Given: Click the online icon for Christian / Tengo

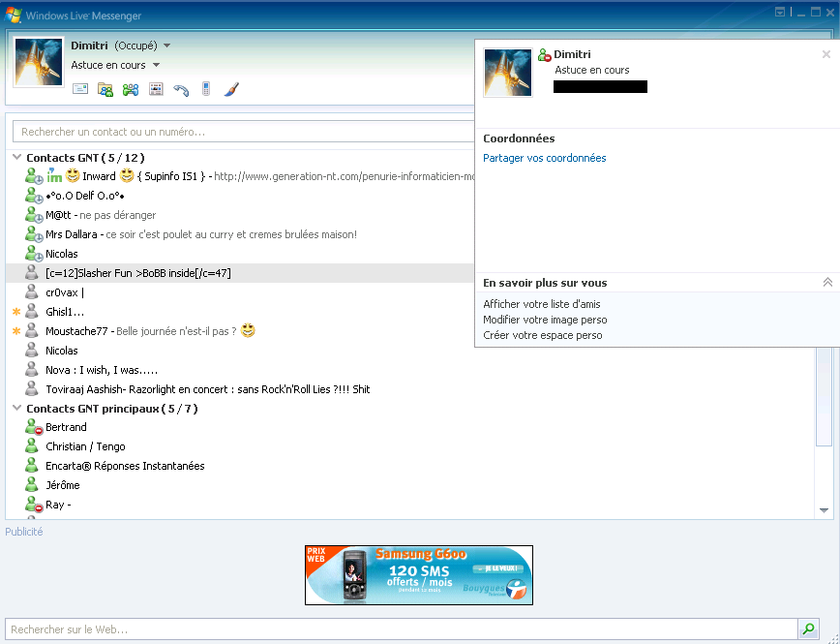Looking at the screenshot, I should [x=32, y=446].
